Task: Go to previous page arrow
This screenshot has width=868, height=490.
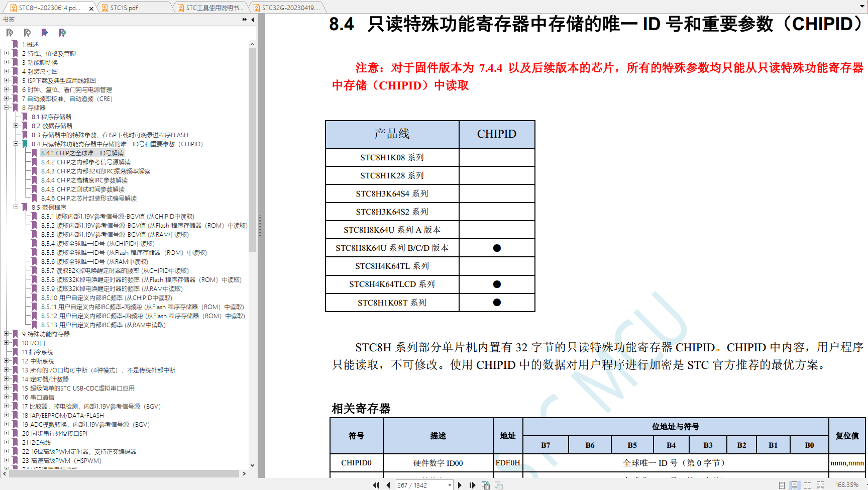Action: (x=388, y=485)
